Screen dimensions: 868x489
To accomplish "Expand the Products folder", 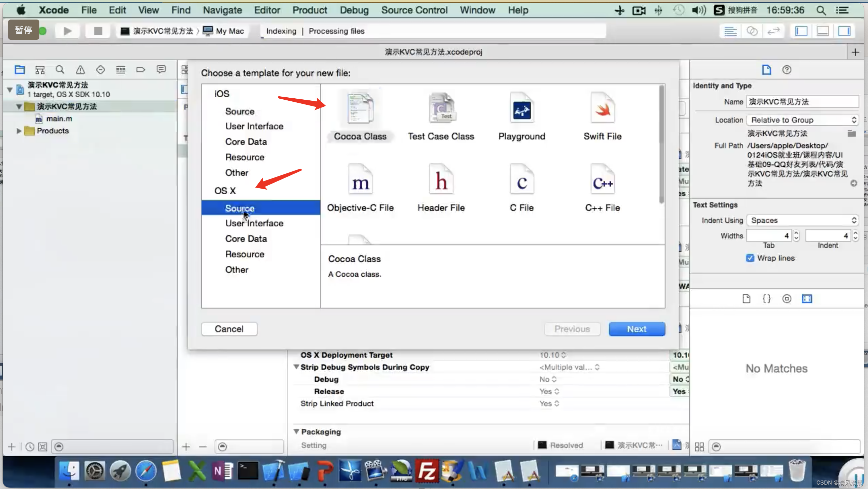I will [19, 131].
